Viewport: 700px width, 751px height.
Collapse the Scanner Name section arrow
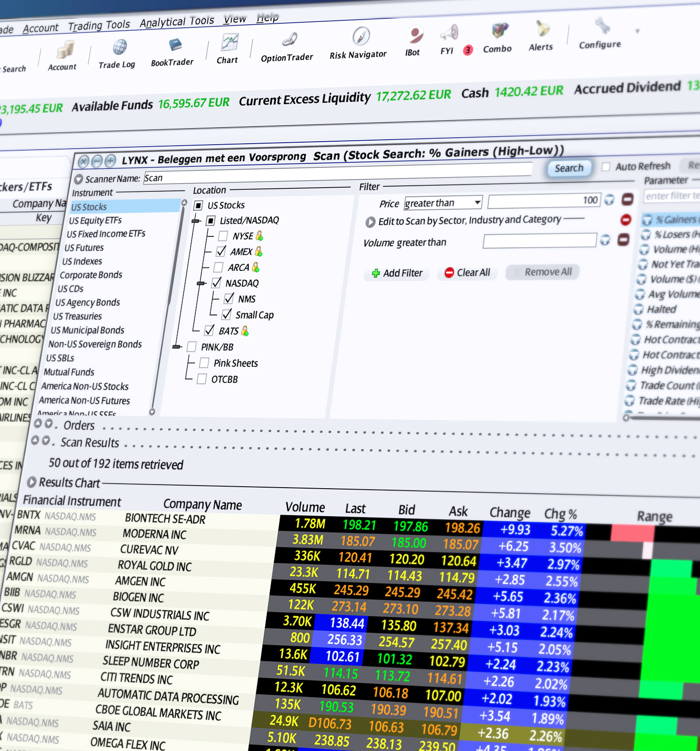click(x=79, y=179)
